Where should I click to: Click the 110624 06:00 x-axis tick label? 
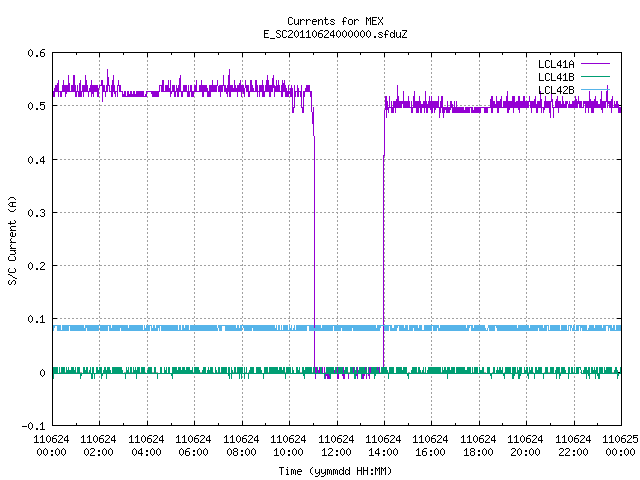[194, 446]
